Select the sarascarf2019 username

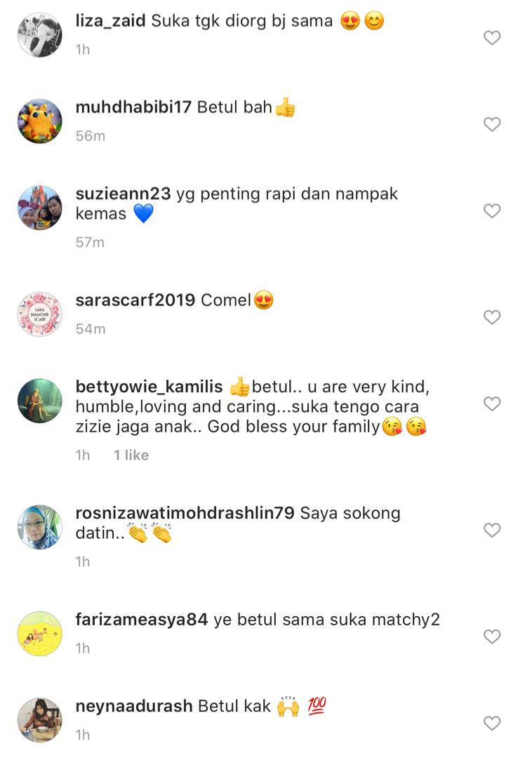135,300
